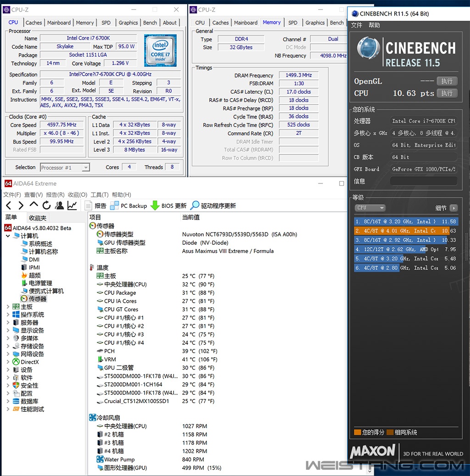Expand the 显示设备 tree node
The image size is (470, 476).
click(x=8, y=330)
